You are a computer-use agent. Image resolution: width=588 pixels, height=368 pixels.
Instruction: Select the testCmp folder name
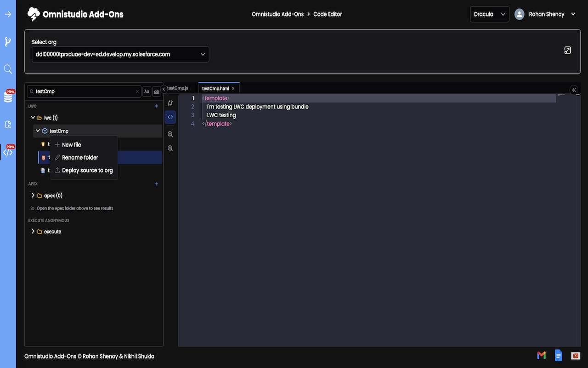pyautogui.click(x=59, y=131)
